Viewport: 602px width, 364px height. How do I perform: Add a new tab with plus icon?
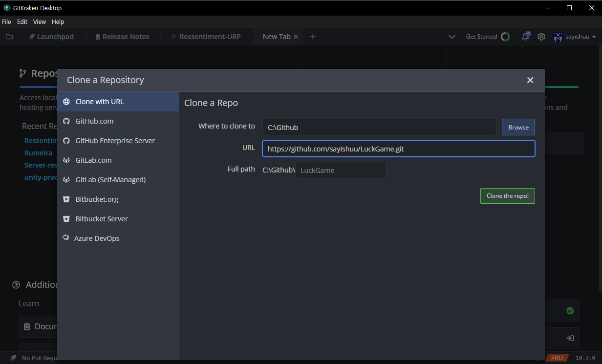click(x=313, y=37)
